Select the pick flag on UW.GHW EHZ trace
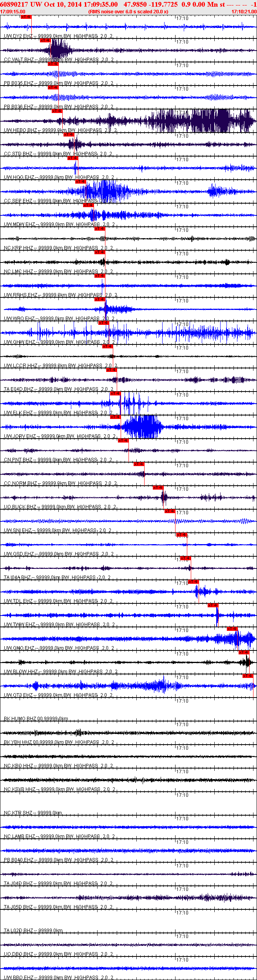Screen dimensions: 257x980 (104, 323)
